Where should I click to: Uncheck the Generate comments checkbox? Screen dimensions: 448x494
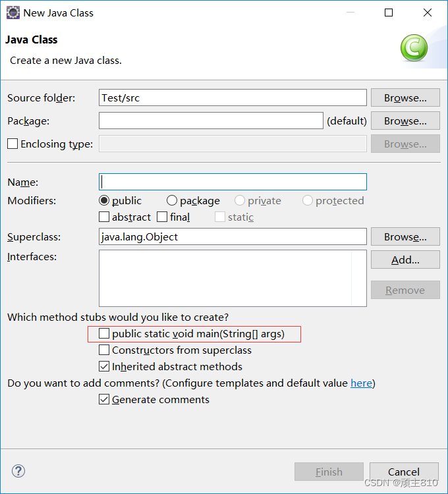pyautogui.click(x=104, y=400)
